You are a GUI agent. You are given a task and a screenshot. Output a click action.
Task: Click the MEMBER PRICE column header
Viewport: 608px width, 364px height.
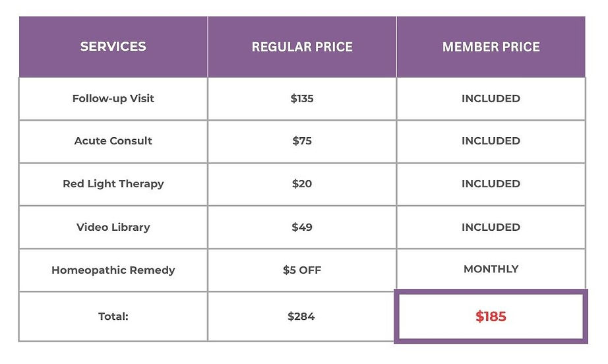tap(491, 47)
